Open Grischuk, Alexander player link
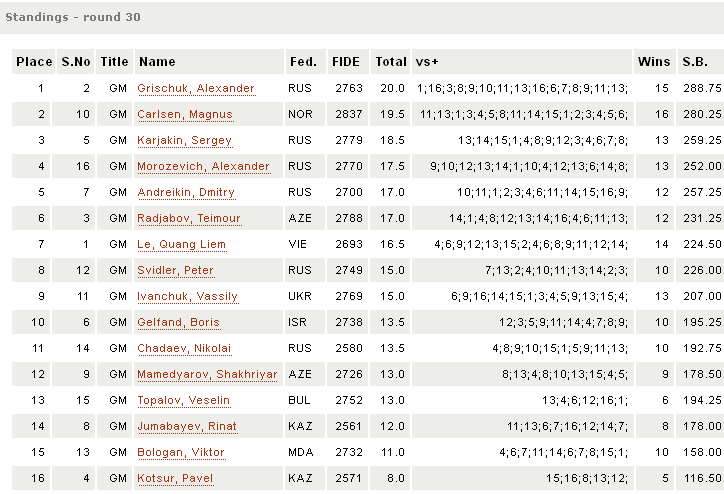The height and width of the screenshot is (494, 724). [x=196, y=88]
